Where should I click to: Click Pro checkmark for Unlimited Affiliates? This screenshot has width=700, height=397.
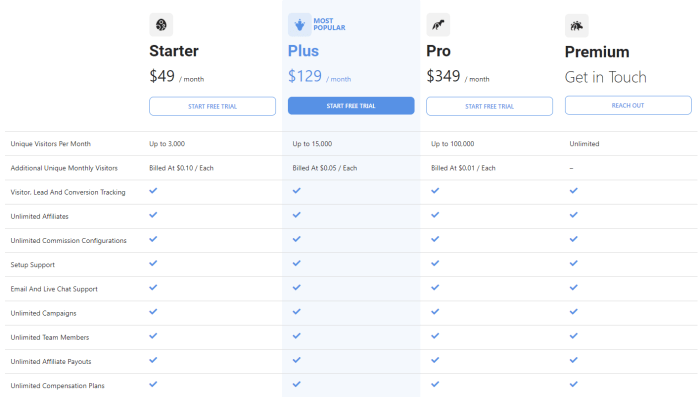tap(435, 215)
